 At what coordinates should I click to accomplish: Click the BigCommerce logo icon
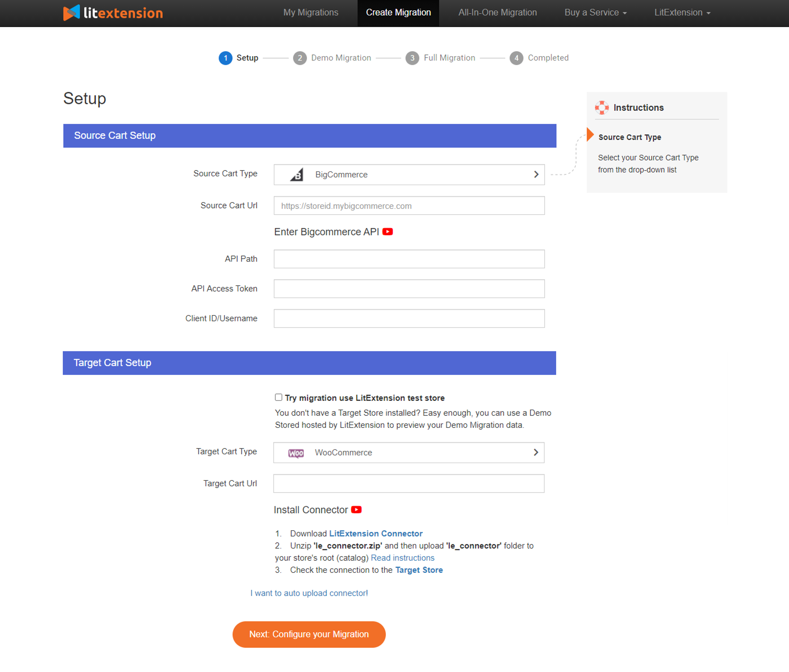[x=297, y=175]
